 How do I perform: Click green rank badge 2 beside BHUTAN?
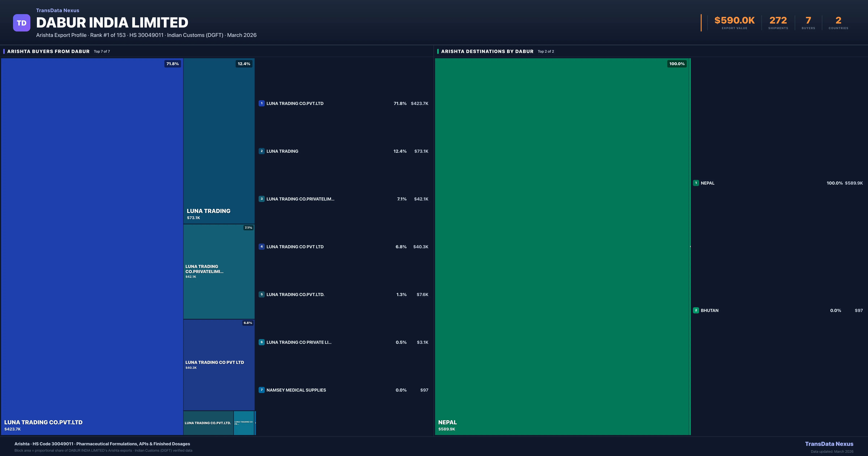coord(696,310)
